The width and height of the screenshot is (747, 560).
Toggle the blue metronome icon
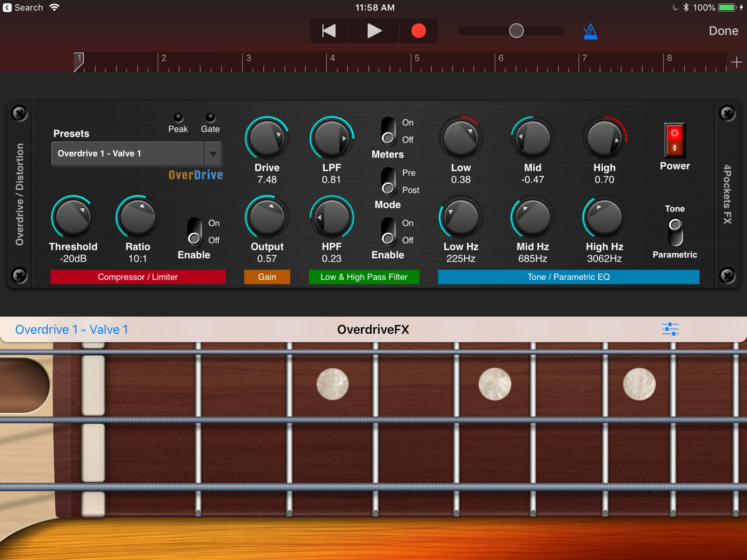coord(590,31)
